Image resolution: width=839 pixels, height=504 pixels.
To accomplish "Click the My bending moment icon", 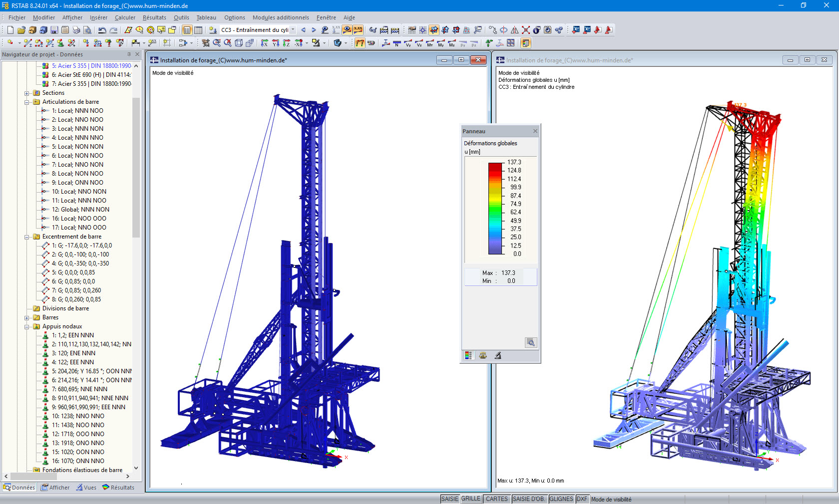I will (440, 43).
